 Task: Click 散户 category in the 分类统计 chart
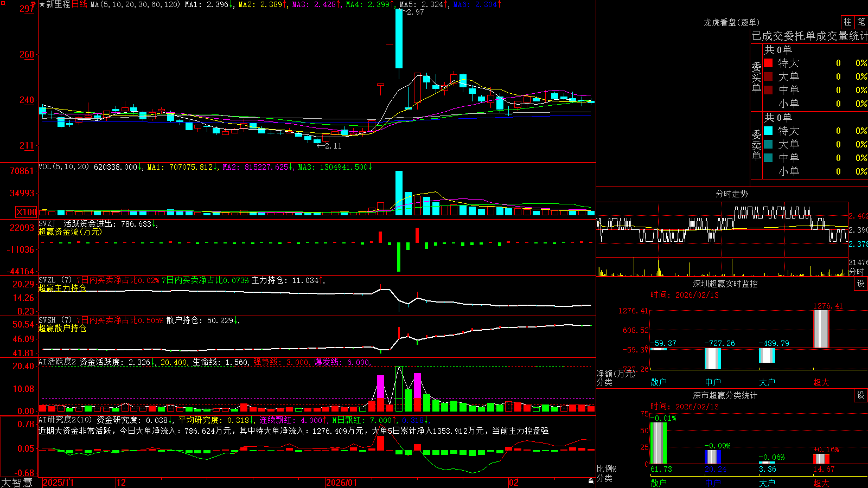(x=659, y=483)
